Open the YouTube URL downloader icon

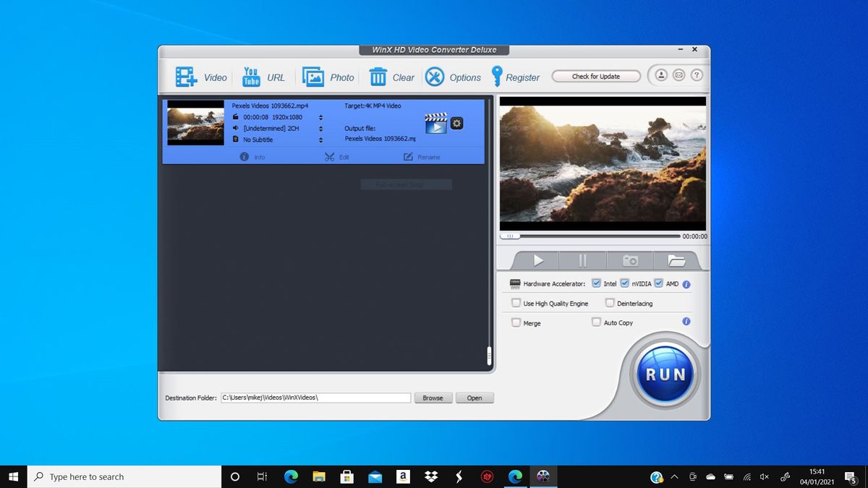(x=250, y=75)
